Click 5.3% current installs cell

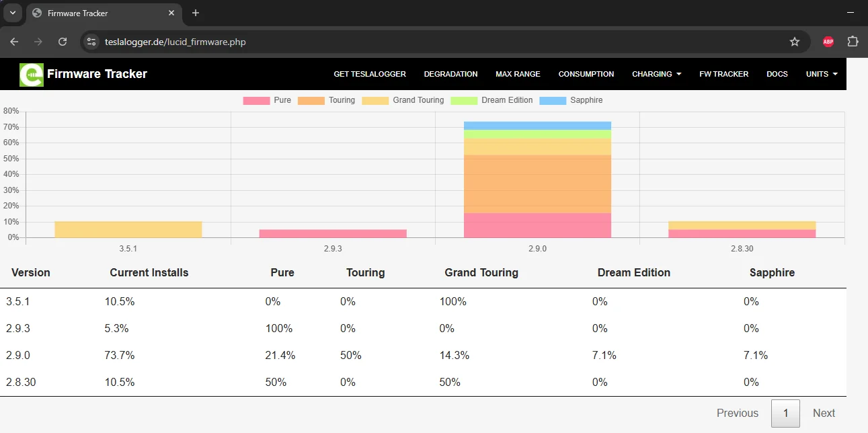(x=117, y=329)
